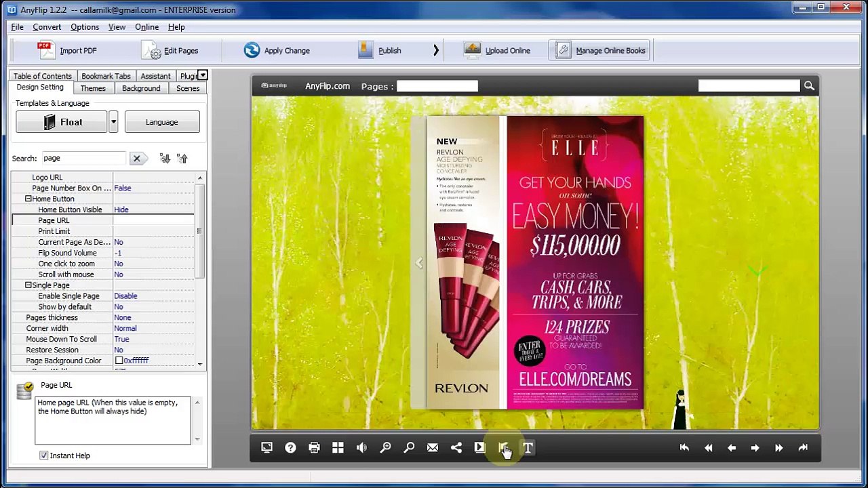Open the Float template dropdown arrow
This screenshot has height=488, width=868.
point(113,122)
